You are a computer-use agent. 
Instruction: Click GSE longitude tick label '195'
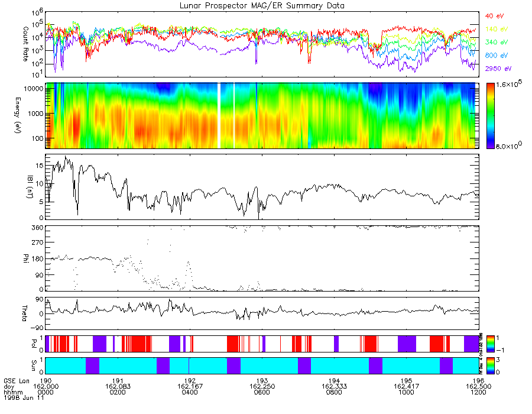[x=407, y=381]
